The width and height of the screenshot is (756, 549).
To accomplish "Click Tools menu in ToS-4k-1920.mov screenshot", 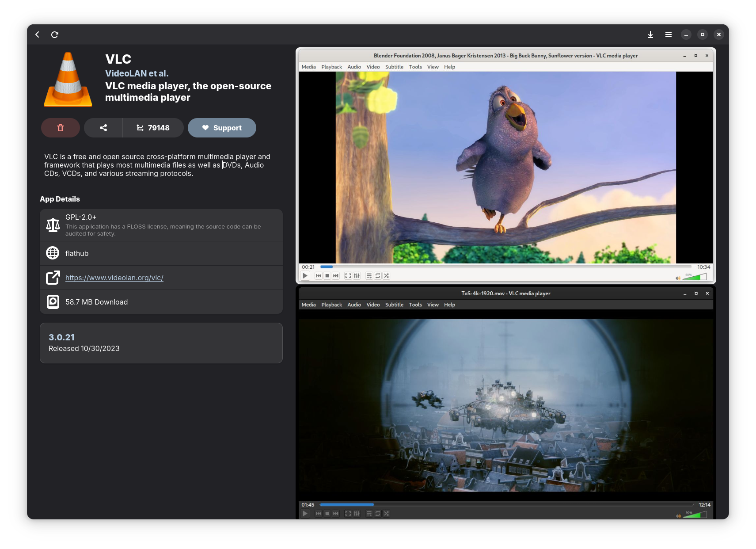I will pyautogui.click(x=415, y=305).
